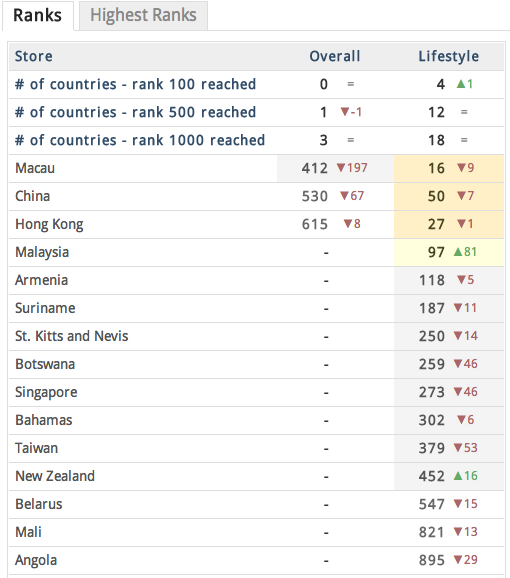
Task: Select the Macau Lifestyle rank cell 16
Action: [449, 168]
